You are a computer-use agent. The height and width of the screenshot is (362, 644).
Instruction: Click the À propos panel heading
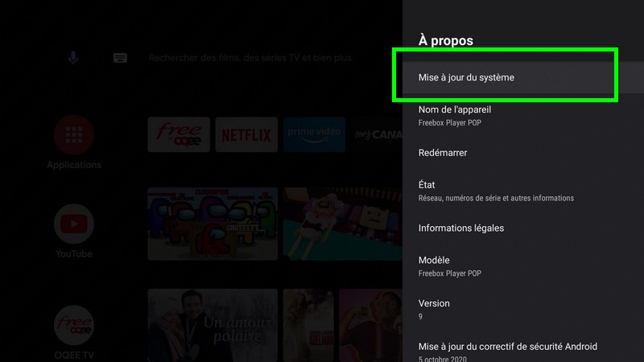[446, 41]
